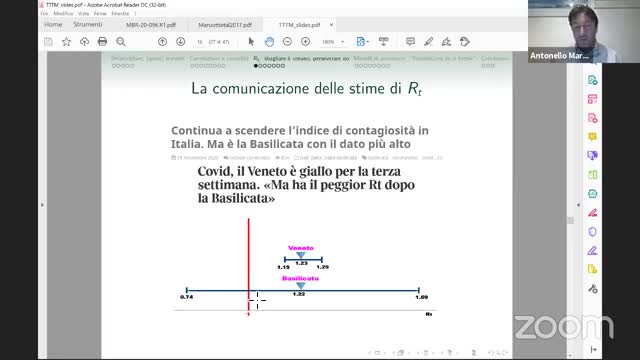This screenshot has width=640, height=360.
Task: Click slide title 'La comunicazione delle stime'
Action: [x=306, y=89]
